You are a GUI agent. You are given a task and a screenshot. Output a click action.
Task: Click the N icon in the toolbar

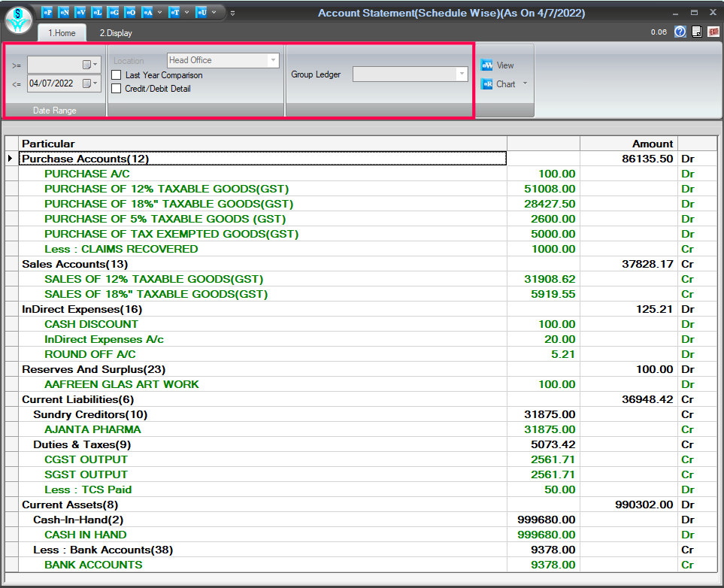63,12
